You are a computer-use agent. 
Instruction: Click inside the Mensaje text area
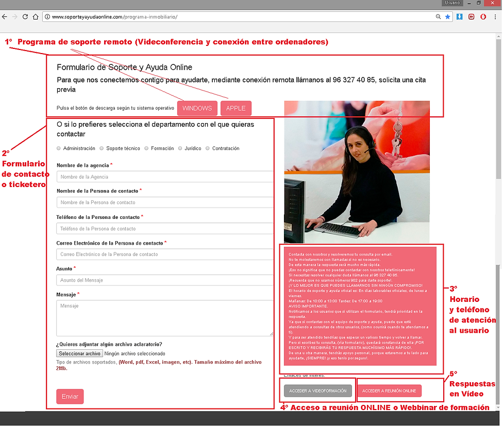[x=165, y=318]
